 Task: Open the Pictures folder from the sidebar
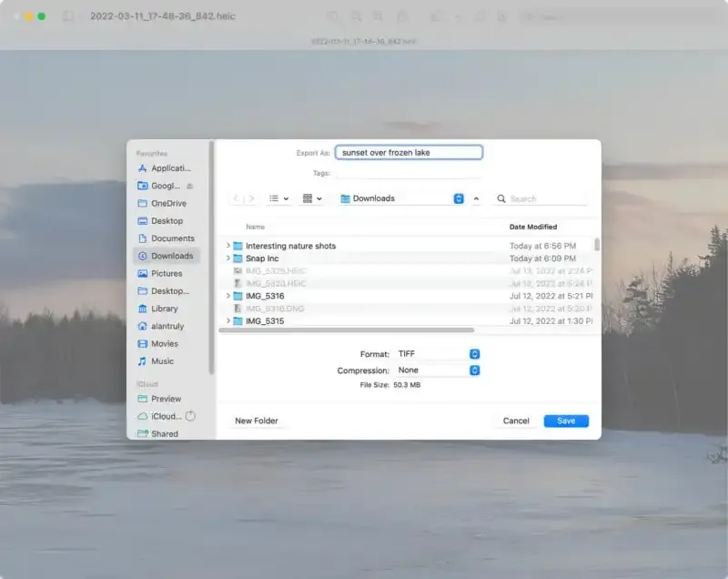point(165,273)
